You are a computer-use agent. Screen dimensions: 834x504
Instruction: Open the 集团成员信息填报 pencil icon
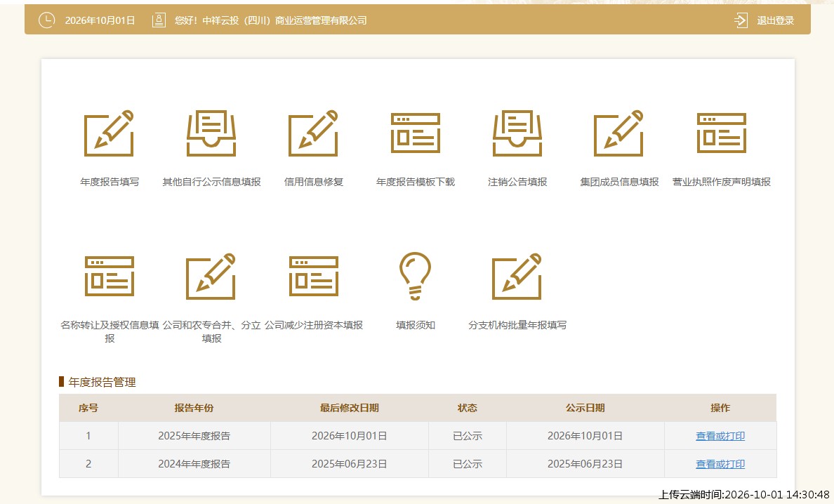(618, 133)
